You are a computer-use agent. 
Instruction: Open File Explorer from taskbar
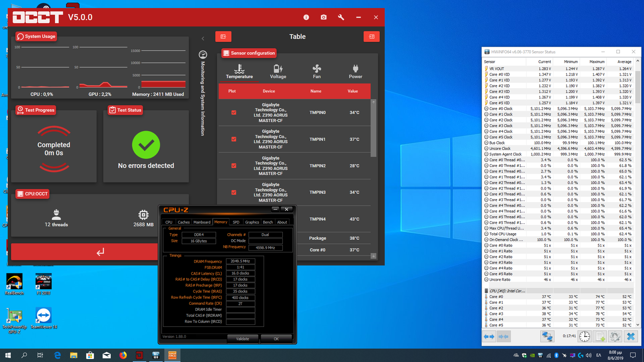[x=74, y=355]
